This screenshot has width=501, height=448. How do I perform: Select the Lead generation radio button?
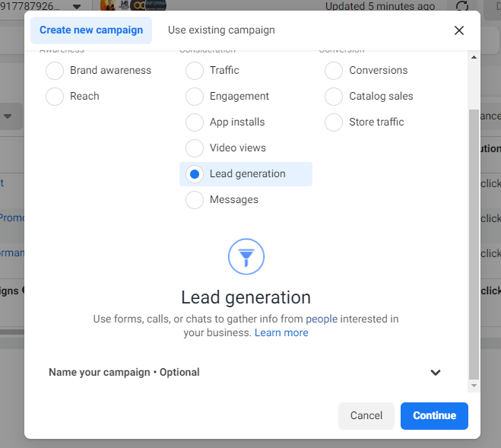(195, 174)
